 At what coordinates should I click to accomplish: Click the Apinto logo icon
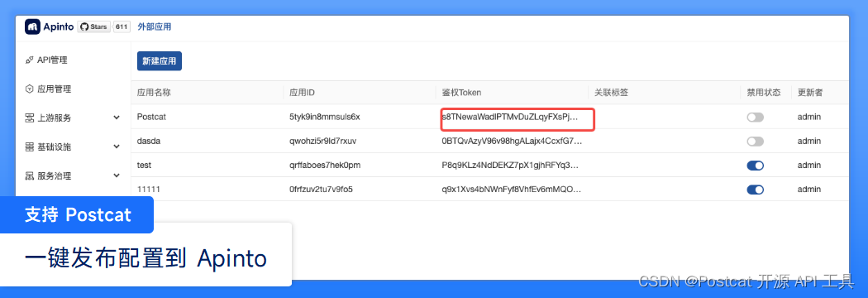tap(33, 26)
